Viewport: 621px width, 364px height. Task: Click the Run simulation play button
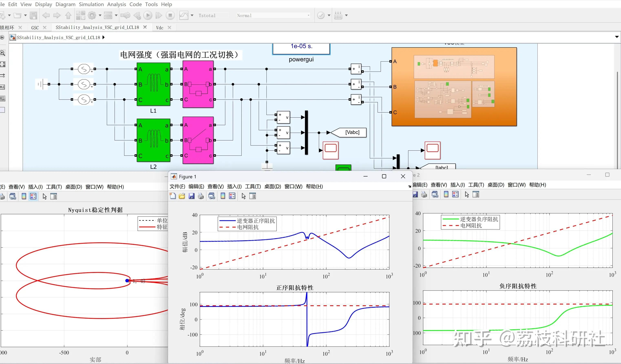[148, 15]
